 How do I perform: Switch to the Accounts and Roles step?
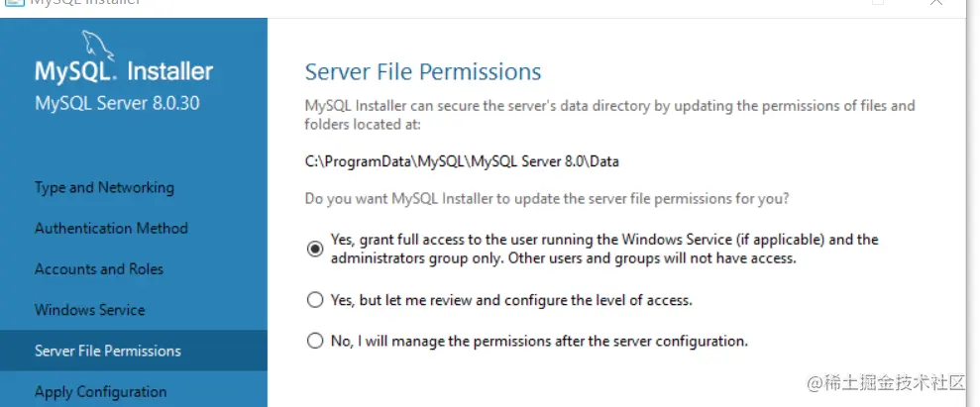99,268
